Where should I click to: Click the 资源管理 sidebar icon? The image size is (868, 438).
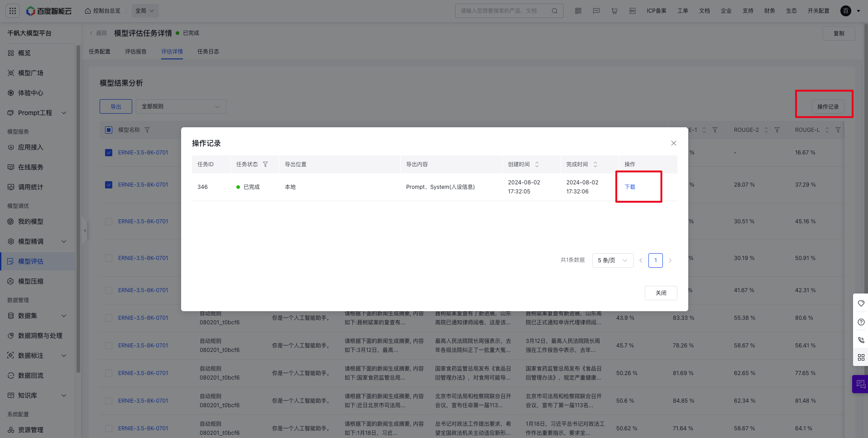click(11, 430)
